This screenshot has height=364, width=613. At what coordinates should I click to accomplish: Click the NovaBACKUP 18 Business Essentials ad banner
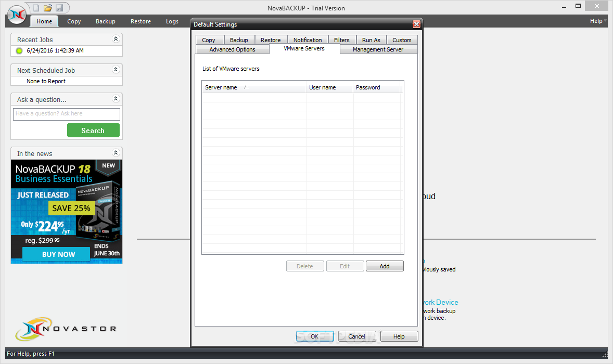tap(67, 212)
